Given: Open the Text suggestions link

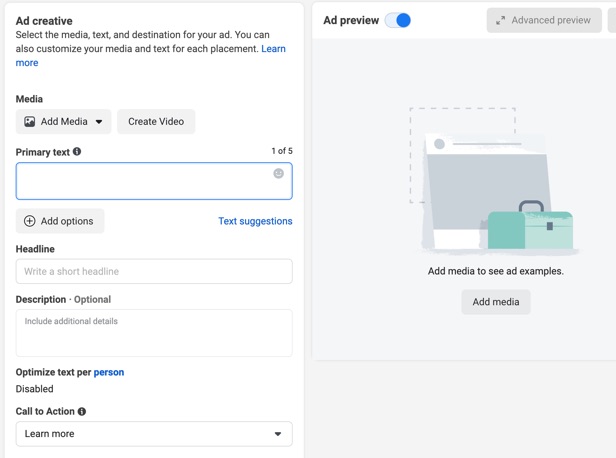Looking at the screenshot, I should [255, 221].
